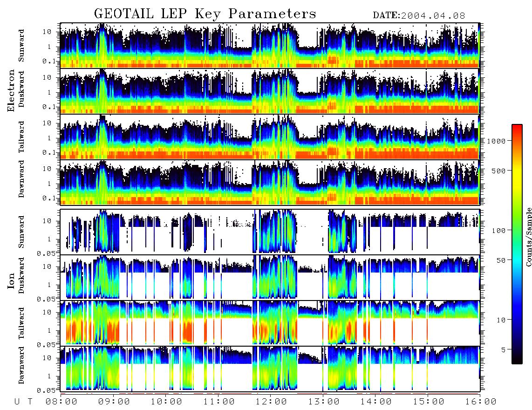Screen dimensions: 532x410
Task: Select the Electron Sunward axis label
Action: pyautogui.click(x=21, y=46)
